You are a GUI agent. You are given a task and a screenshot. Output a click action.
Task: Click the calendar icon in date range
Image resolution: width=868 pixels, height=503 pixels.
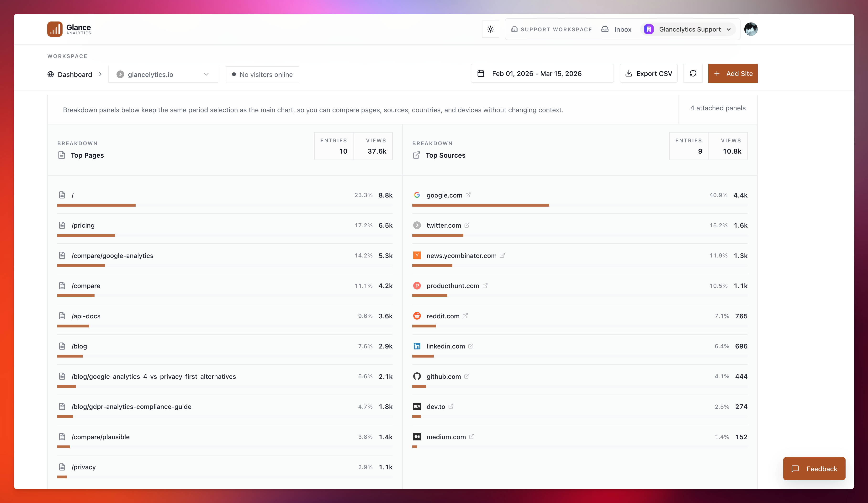click(481, 73)
